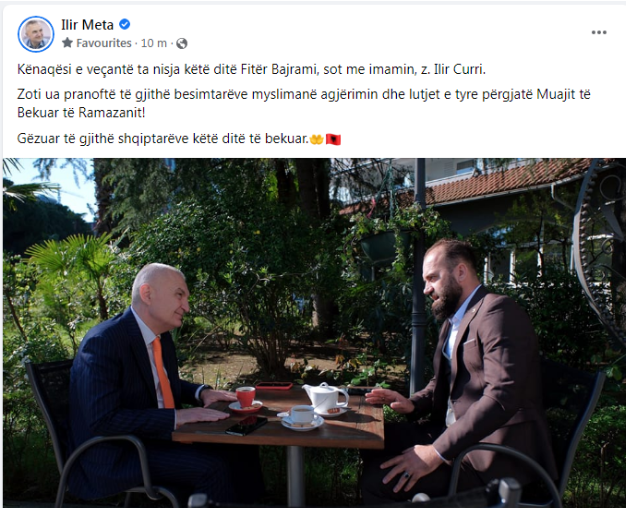Open the post timestamp 10 m
This screenshot has width=626, height=508.
[154, 43]
